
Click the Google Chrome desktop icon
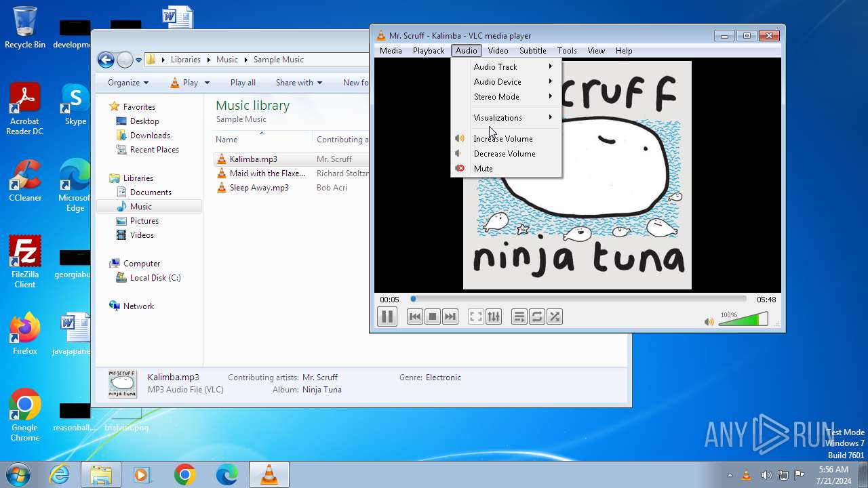pyautogui.click(x=25, y=415)
